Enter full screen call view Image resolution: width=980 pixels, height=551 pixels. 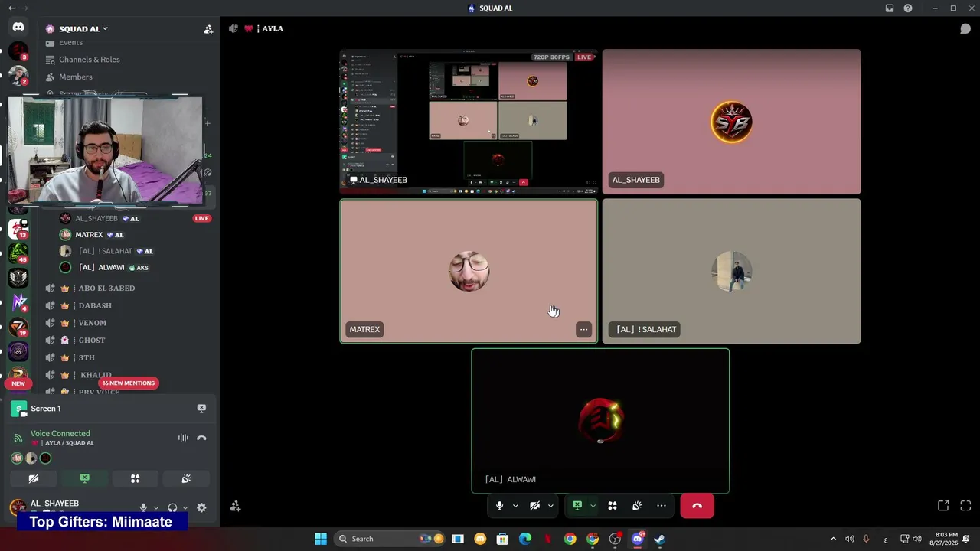point(965,506)
